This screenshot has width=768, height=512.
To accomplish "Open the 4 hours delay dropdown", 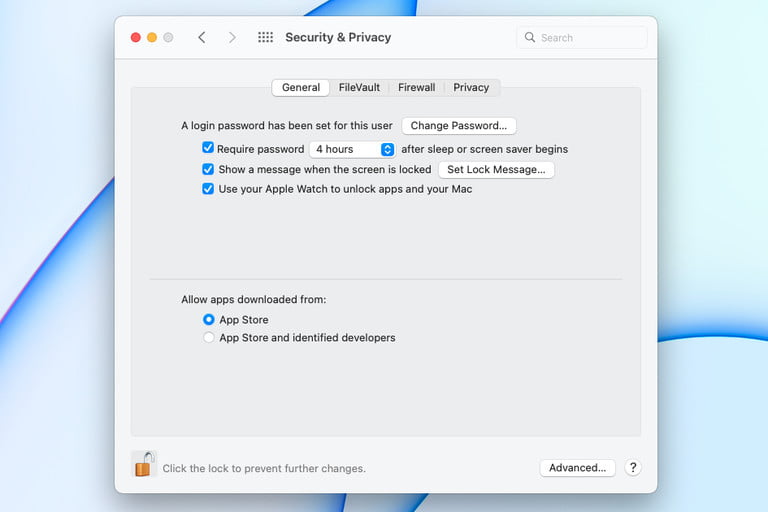I will (352, 149).
